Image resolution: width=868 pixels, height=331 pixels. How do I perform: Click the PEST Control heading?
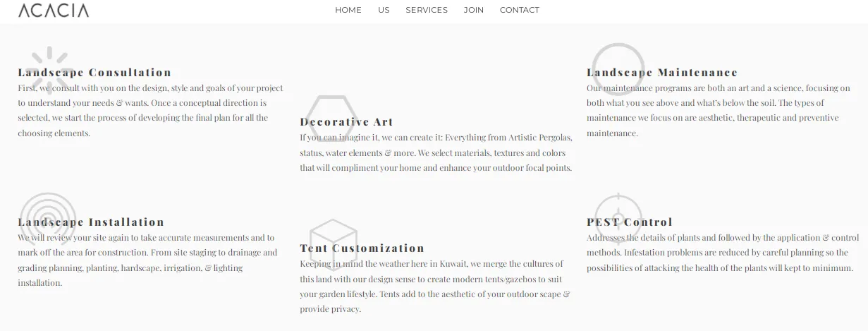pos(630,222)
